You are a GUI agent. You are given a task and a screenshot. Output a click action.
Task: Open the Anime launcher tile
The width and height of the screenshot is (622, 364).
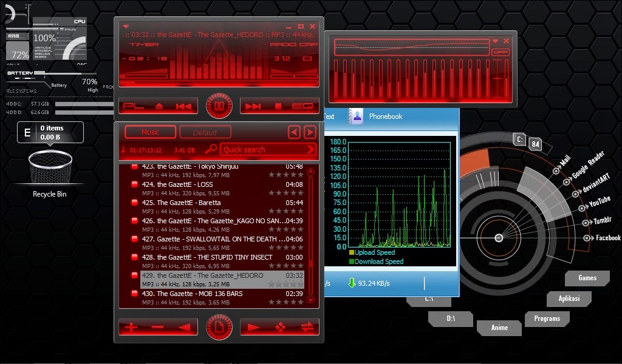point(499,328)
